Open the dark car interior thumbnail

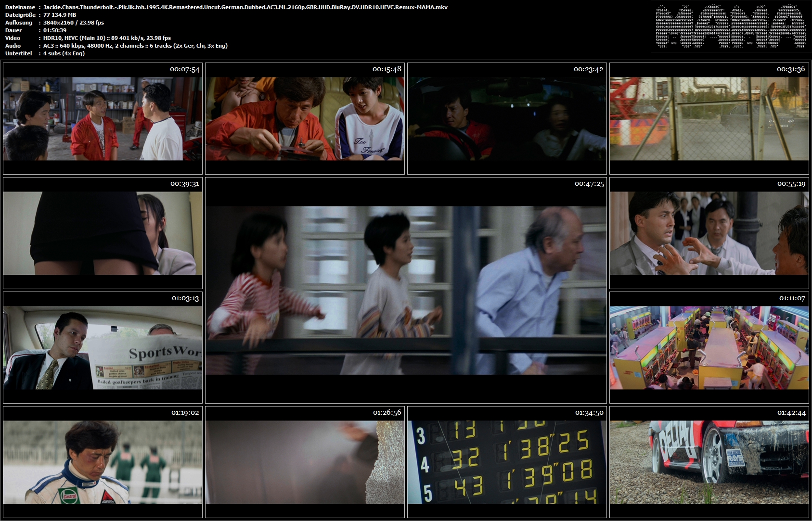pos(507,118)
